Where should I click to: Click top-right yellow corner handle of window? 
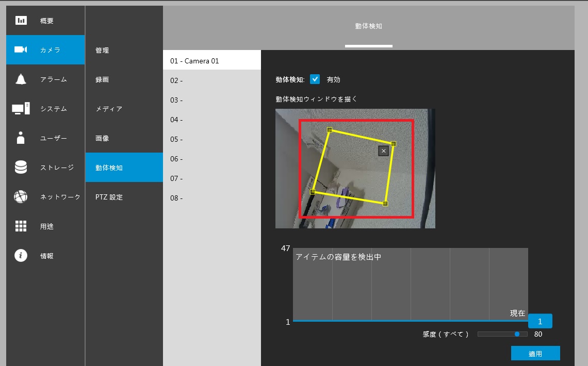coord(394,144)
